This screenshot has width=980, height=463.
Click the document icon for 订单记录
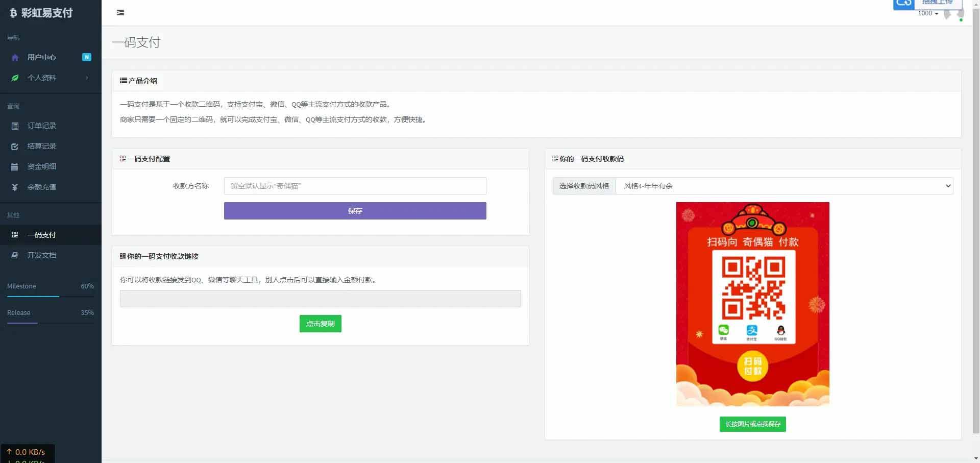(x=15, y=126)
